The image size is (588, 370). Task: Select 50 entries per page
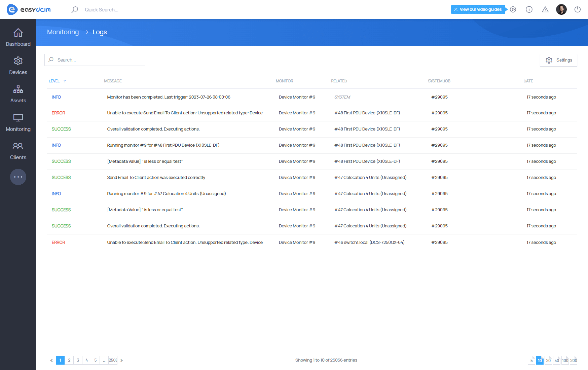tap(556, 360)
